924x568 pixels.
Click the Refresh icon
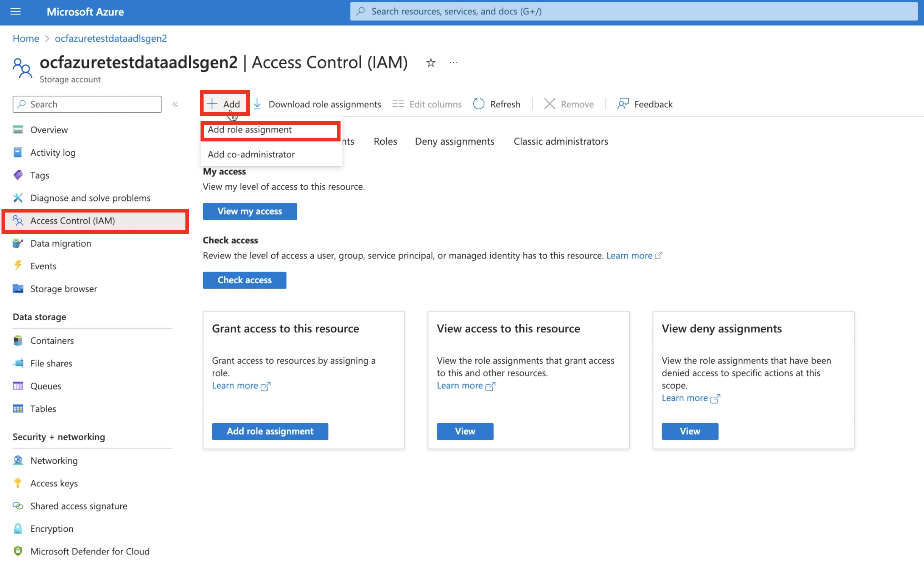479,104
